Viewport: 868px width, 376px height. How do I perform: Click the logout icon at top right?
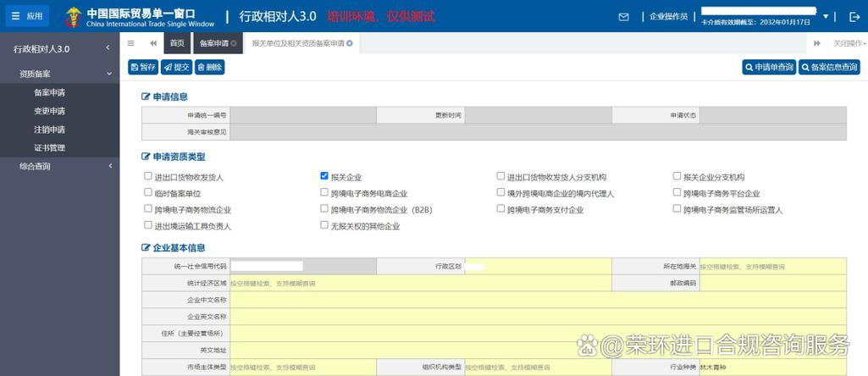click(x=854, y=17)
